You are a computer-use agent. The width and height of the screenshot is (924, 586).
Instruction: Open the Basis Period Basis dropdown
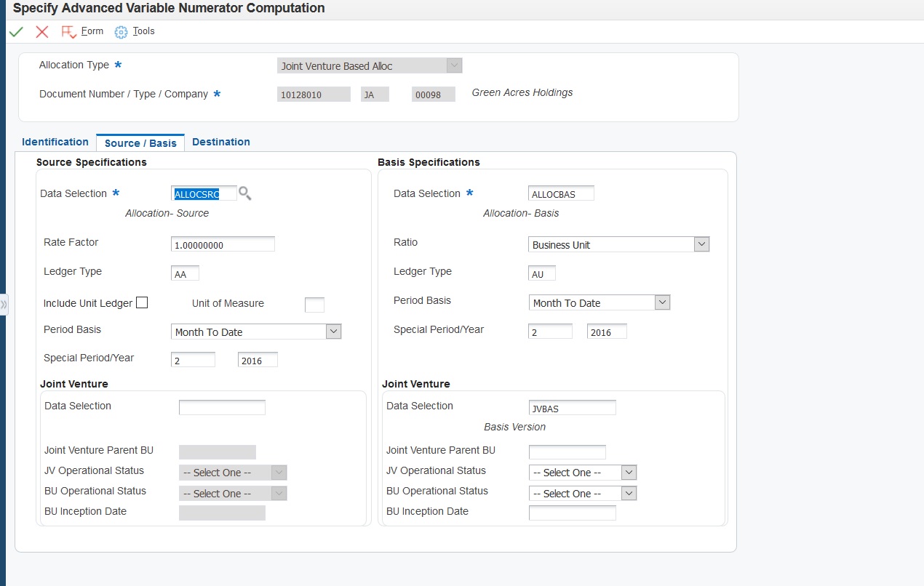click(662, 302)
